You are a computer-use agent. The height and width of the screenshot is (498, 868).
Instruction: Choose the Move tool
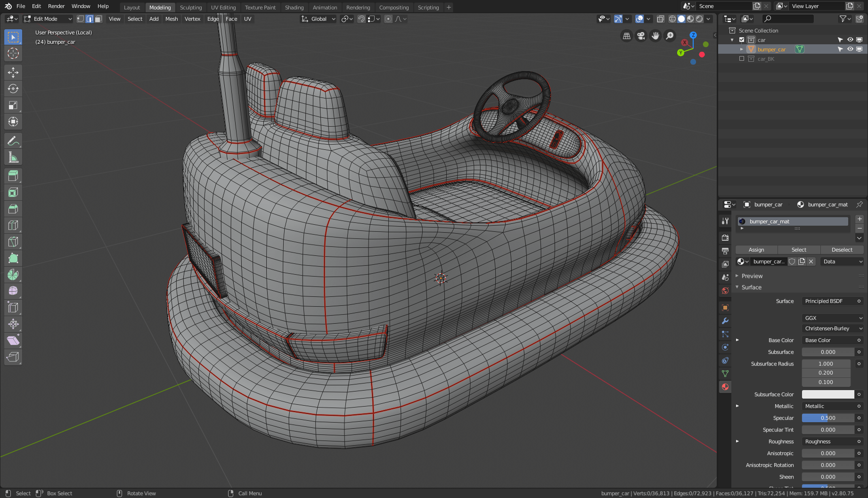tap(13, 72)
